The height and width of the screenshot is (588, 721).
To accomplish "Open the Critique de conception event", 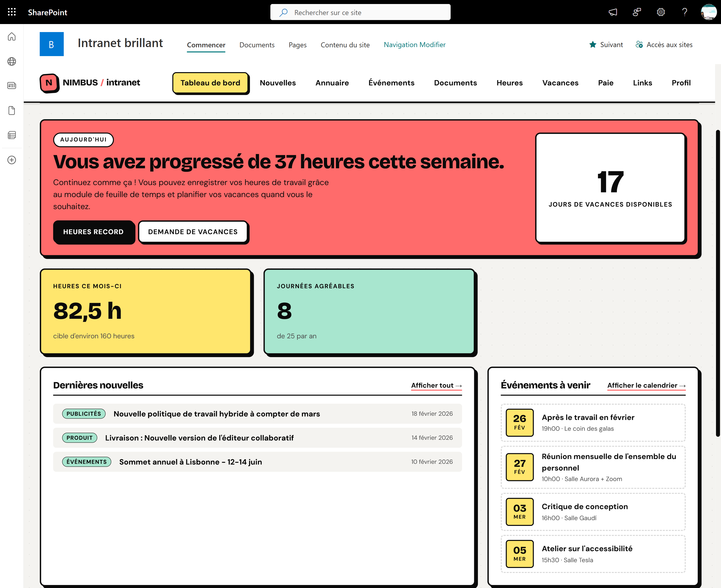I will pyautogui.click(x=593, y=512).
